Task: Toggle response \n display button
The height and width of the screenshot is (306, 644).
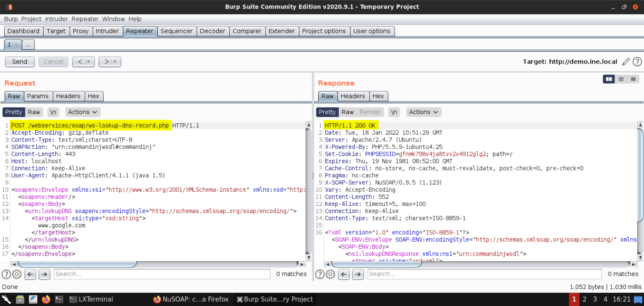Action: click(x=394, y=112)
